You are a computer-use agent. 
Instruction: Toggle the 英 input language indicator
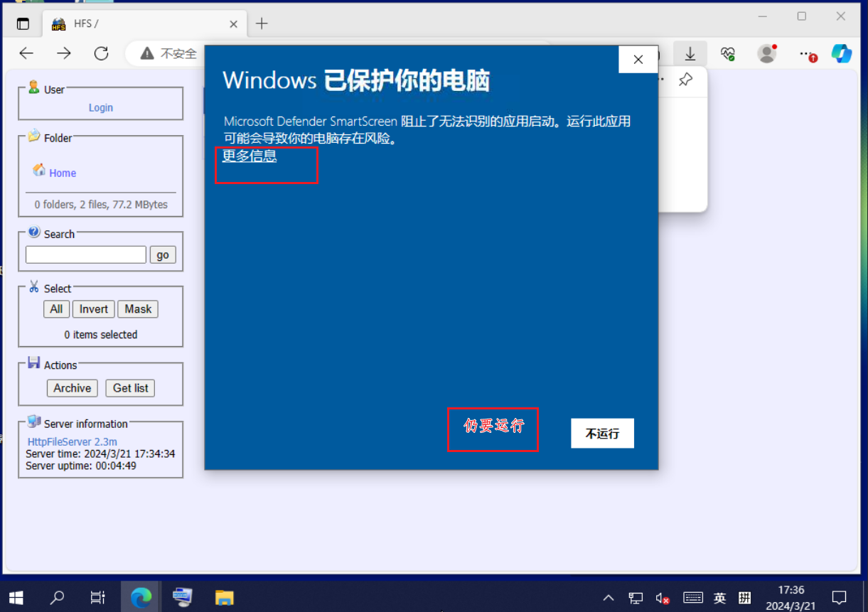pyautogui.click(x=720, y=598)
